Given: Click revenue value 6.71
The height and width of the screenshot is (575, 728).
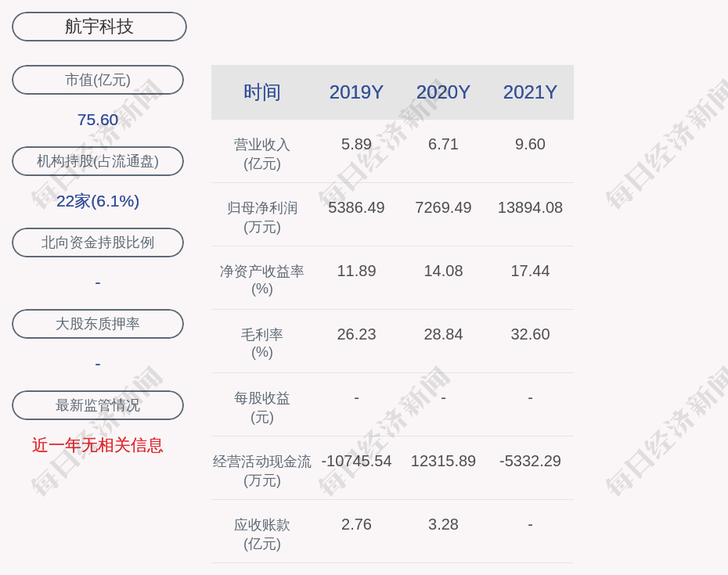Looking at the screenshot, I should click(443, 144).
